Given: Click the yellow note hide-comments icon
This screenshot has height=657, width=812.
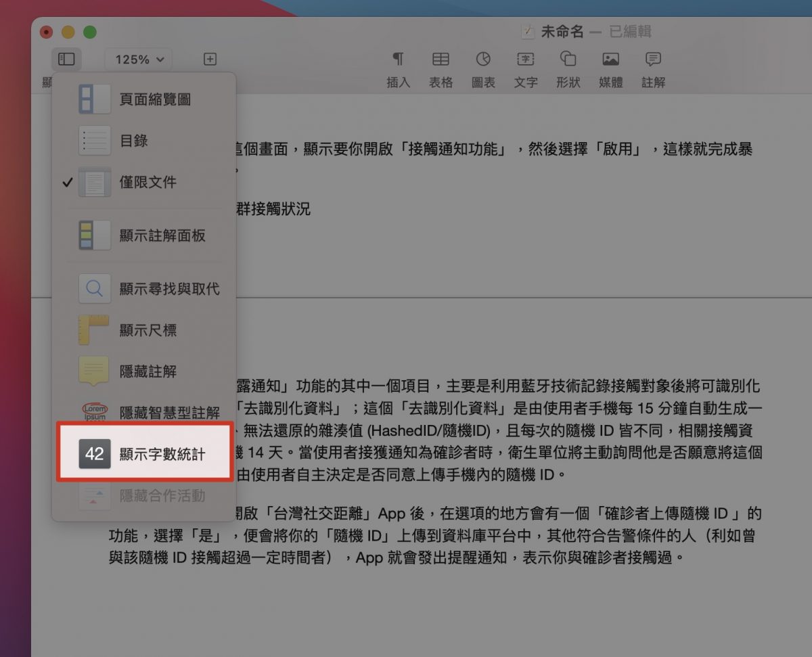Looking at the screenshot, I should [95, 371].
